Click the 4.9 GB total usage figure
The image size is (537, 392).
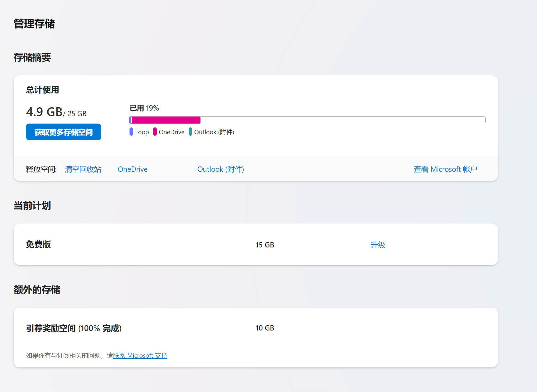coord(44,112)
